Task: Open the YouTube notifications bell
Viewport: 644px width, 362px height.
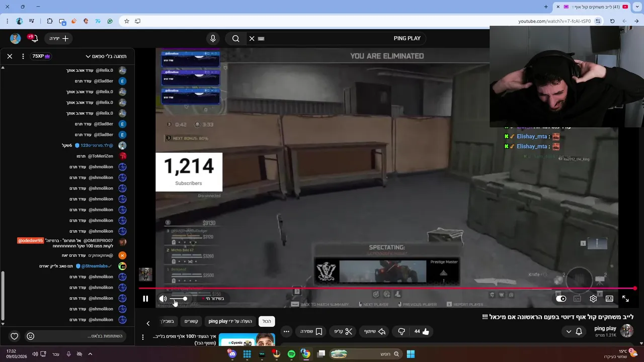Action: (35, 39)
